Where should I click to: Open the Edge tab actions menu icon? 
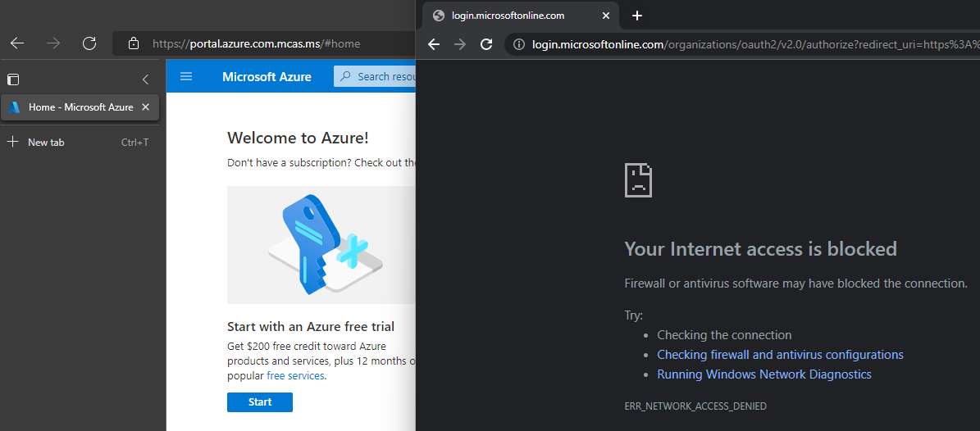pyautogui.click(x=13, y=79)
